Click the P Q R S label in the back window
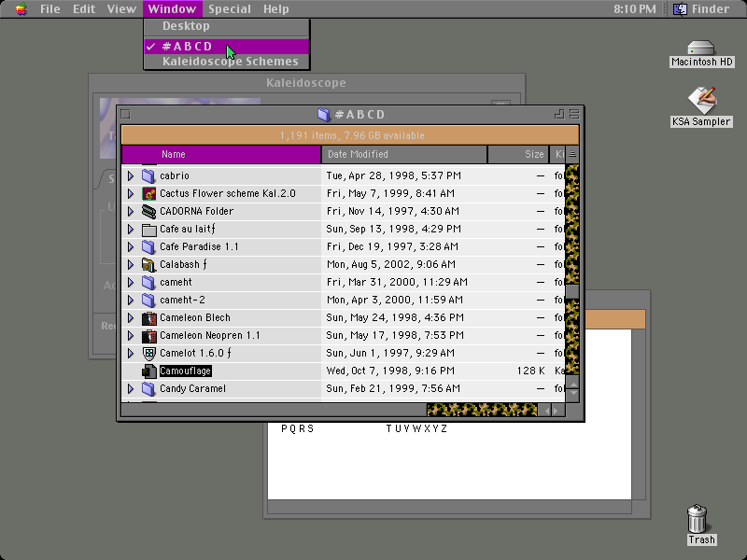This screenshot has height=560, width=747. (297, 428)
